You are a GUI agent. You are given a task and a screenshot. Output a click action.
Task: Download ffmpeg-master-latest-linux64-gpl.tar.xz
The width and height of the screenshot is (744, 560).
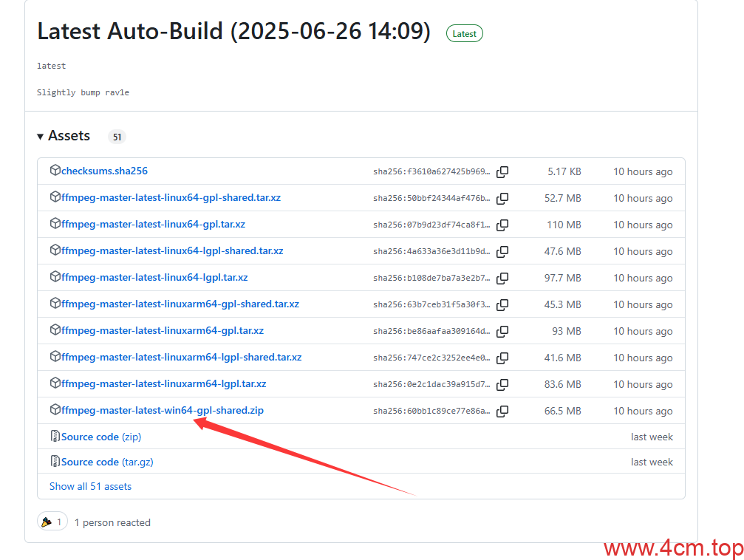click(153, 224)
